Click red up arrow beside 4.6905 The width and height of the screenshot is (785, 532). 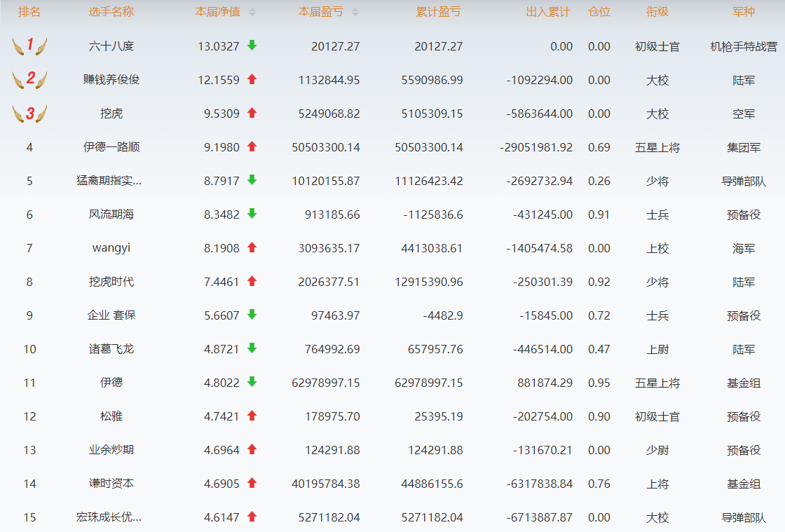click(x=252, y=483)
